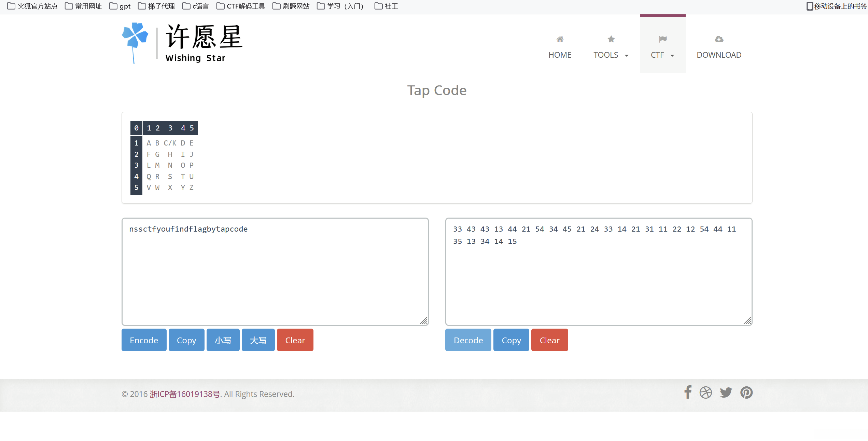Click the star icon above TOOLS
Screen dimensions: 868x441
(611, 39)
